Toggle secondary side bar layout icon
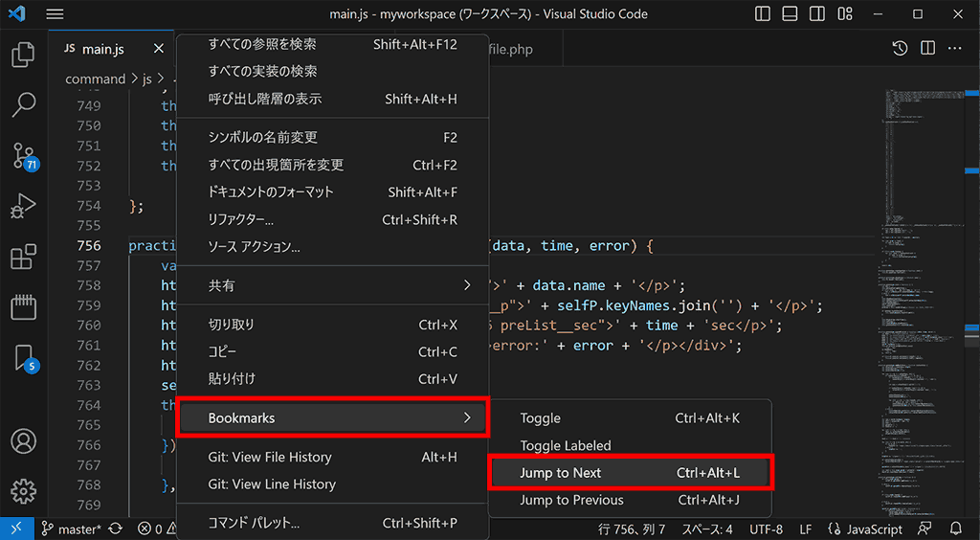 [817, 13]
